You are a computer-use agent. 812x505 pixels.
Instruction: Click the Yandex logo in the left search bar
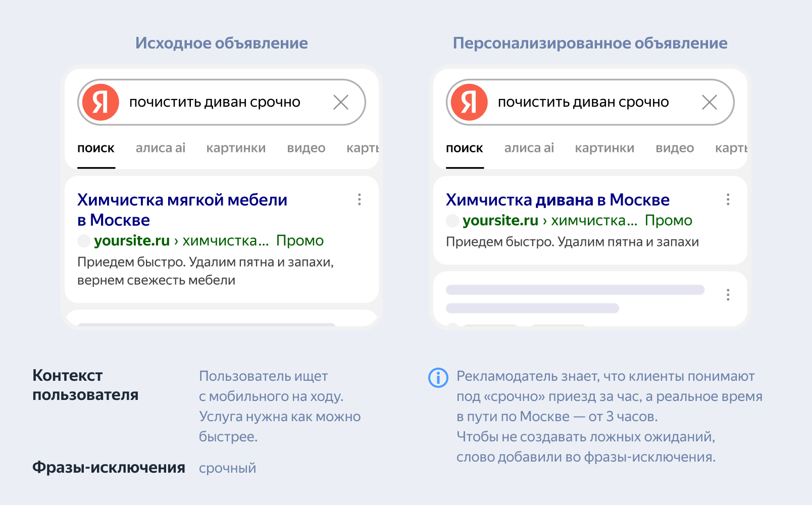click(x=101, y=102)
